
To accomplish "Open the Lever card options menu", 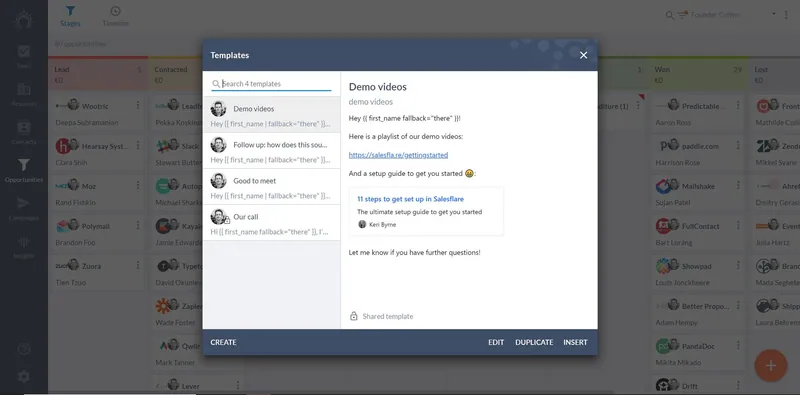I will pyautogui.click(x=238, y=385).
